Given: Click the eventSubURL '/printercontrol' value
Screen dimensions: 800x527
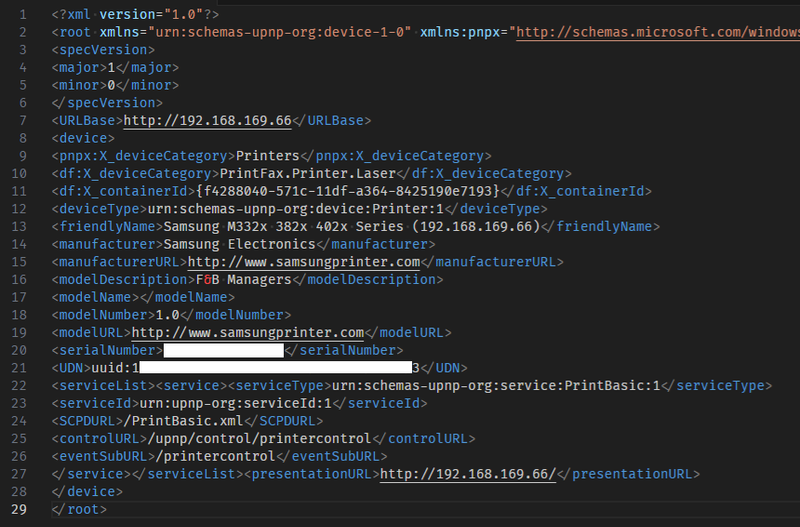Looking at the screenshot, I should coord(215,456).
